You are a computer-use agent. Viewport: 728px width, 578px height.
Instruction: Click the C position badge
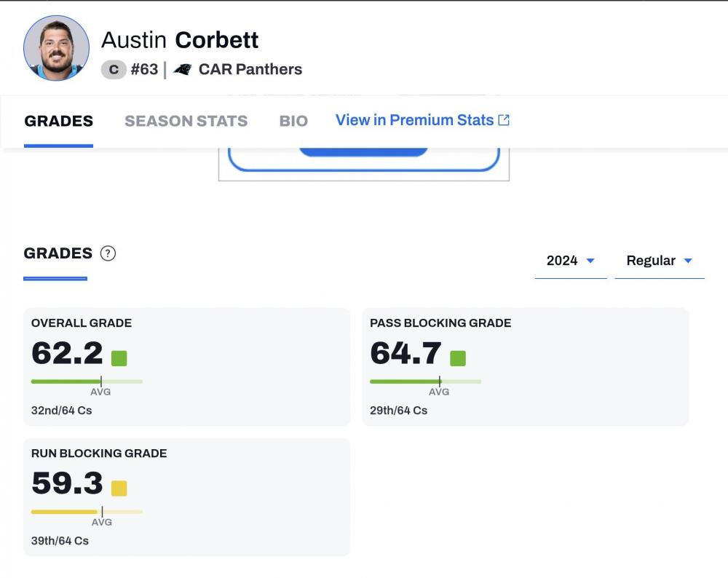click(x=114, y=70)
